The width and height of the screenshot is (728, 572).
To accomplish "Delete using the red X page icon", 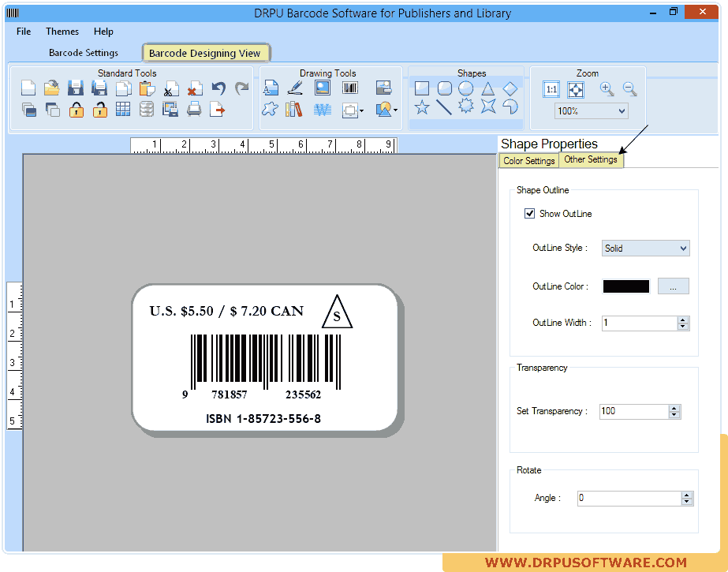I will pos(195,88).
